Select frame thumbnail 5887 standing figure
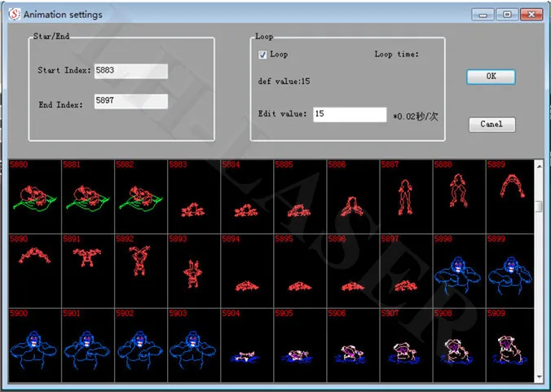The width and height of the screenshot is (551, 392). click(407, 196)
